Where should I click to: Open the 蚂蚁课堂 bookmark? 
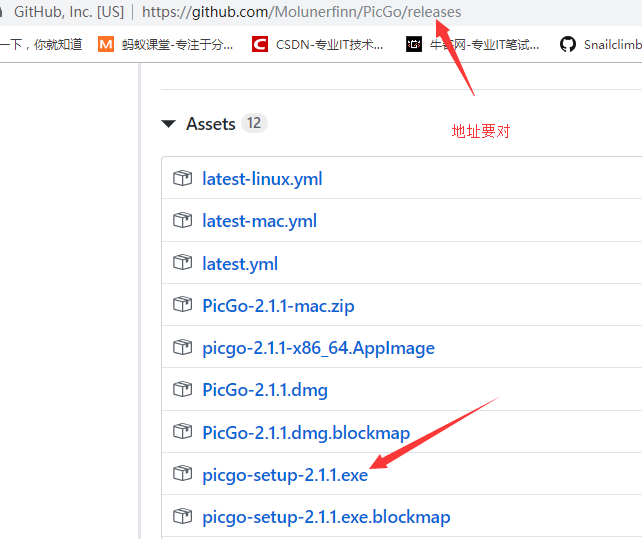click(x=165, y=44)
